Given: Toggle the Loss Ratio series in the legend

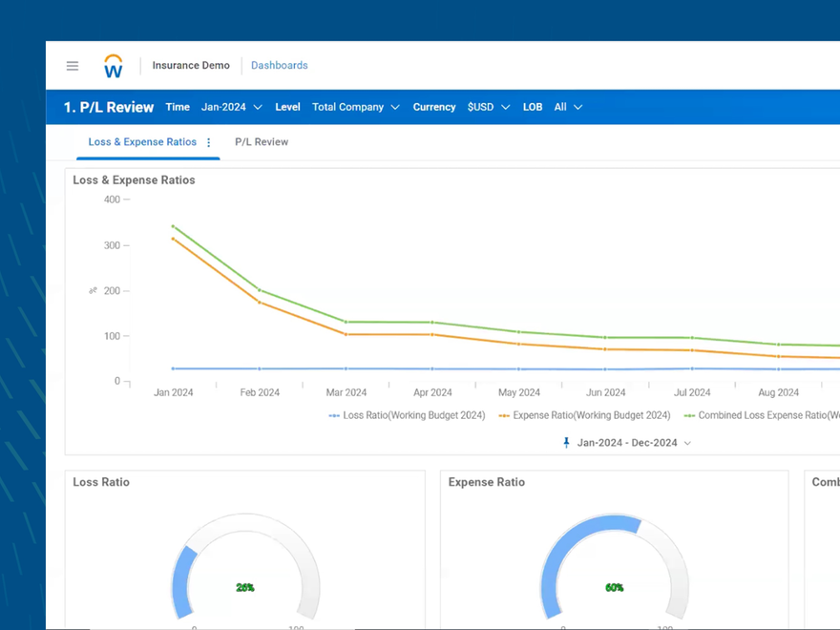Looking at the screenshot, I should coord(406,415).
